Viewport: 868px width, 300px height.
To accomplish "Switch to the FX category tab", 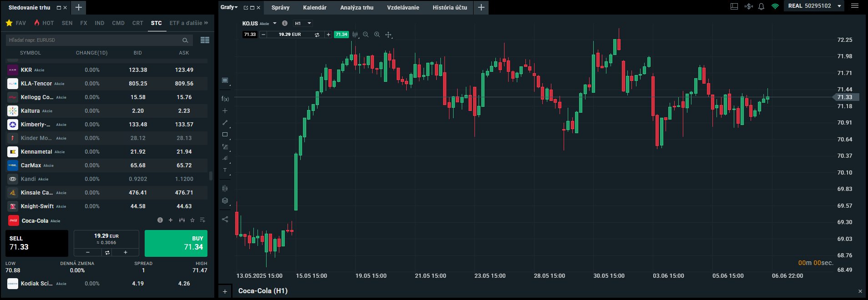I will click(84, 23).
